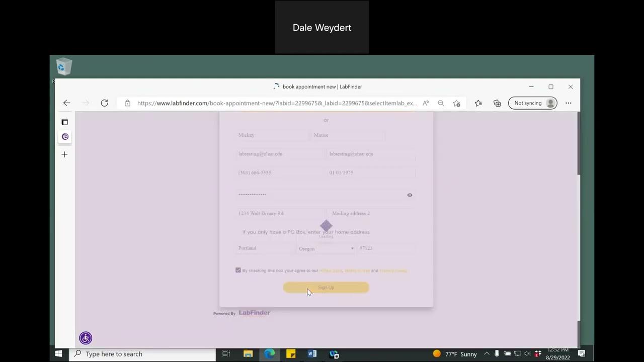Screen dimensions: 644x362
Task: Open Microsoft Word from the taskbar
Action: click(x=312, y=354)
